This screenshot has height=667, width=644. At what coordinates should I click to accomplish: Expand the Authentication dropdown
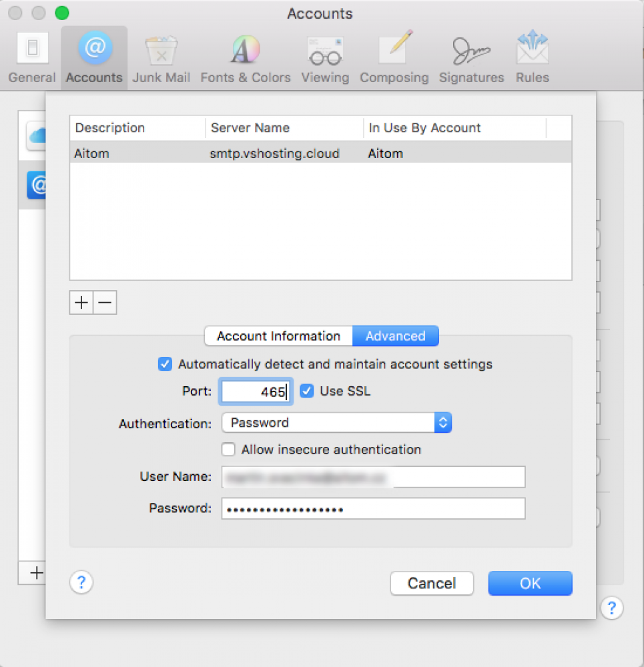click(337, 423)
